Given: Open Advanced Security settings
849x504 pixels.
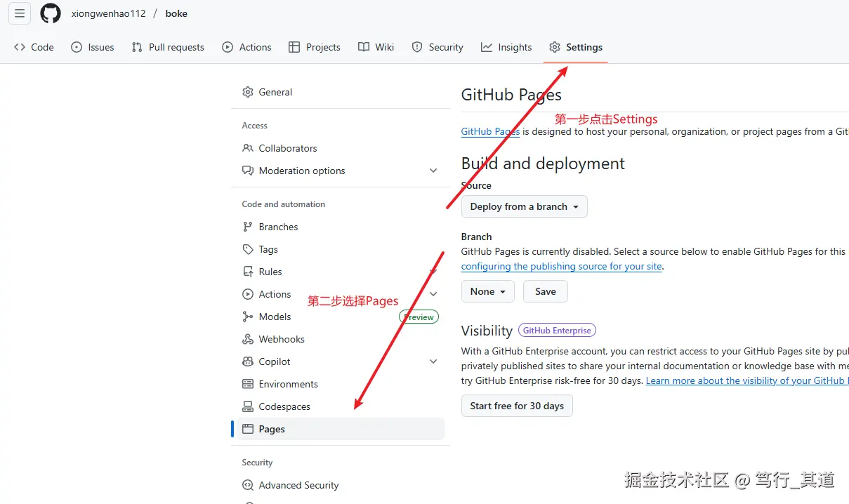Looking at the screenshot, I should click(x=341, y=485).
